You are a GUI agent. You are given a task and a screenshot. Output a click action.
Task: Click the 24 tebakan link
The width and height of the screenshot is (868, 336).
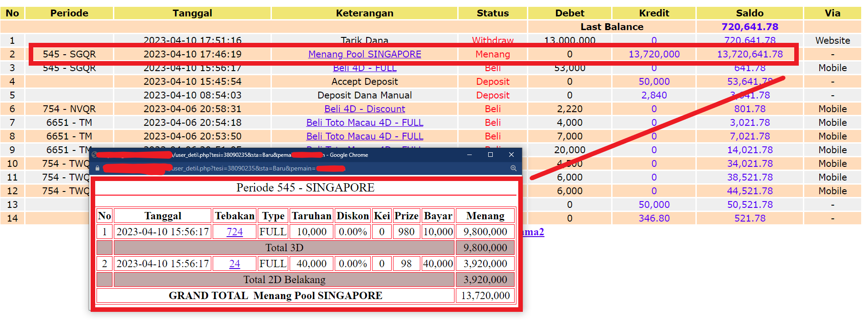click(x=235, y=264)
